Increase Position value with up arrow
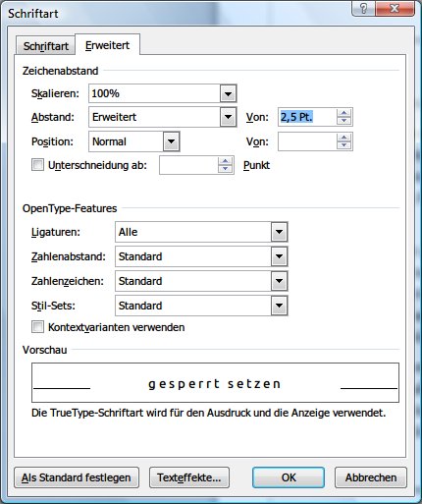This screenshot has width=422, height=504. [x=343, y=138]
